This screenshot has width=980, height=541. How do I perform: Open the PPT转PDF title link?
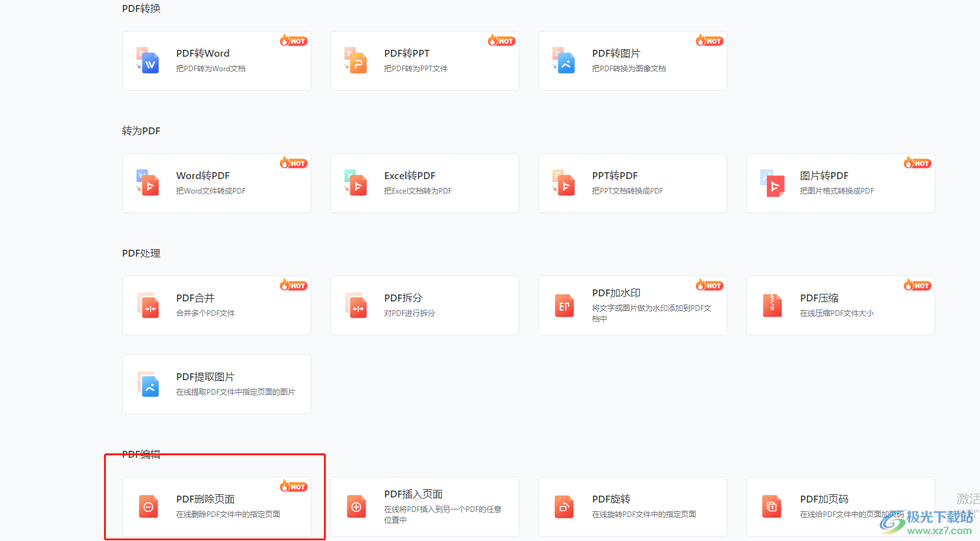(615, 176)
